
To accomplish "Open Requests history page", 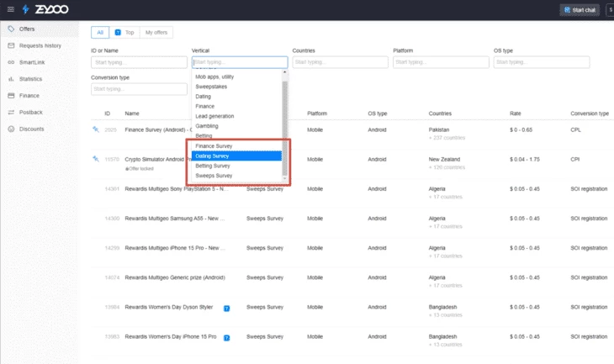I will click(40, 45).
